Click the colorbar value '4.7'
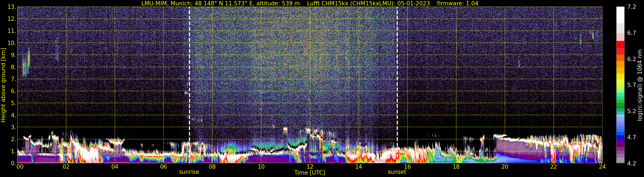The height and width of the screenshot is (177, 644). pyautogui.click(x=632, y=137)
